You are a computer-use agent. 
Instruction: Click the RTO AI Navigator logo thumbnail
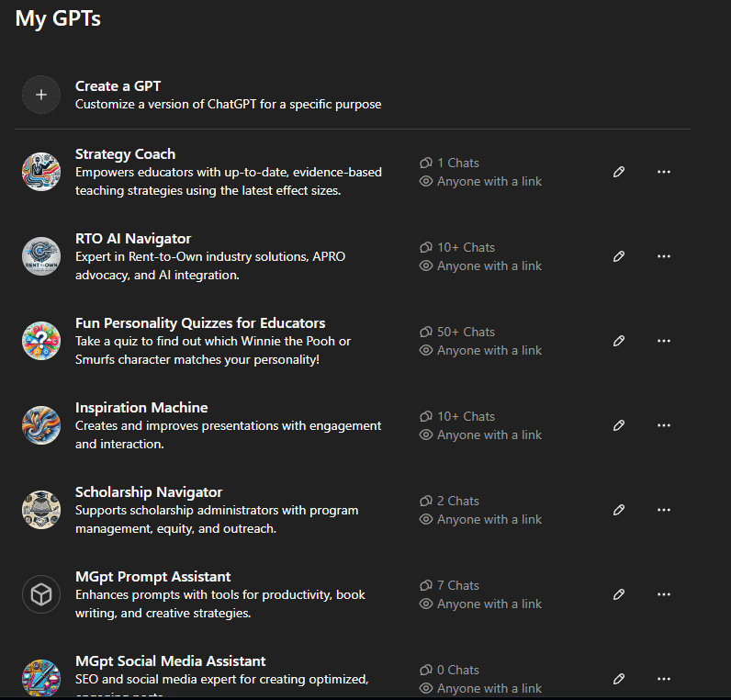tap(41, 256)
